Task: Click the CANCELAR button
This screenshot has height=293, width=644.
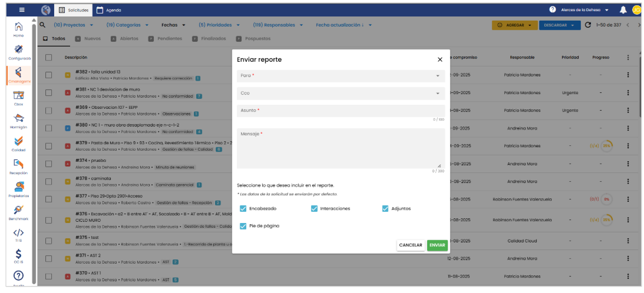Action: (x=411, y=245)
